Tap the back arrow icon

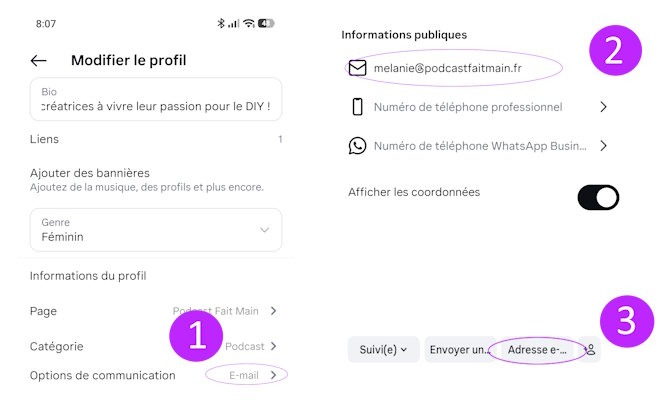pos(39,60)
